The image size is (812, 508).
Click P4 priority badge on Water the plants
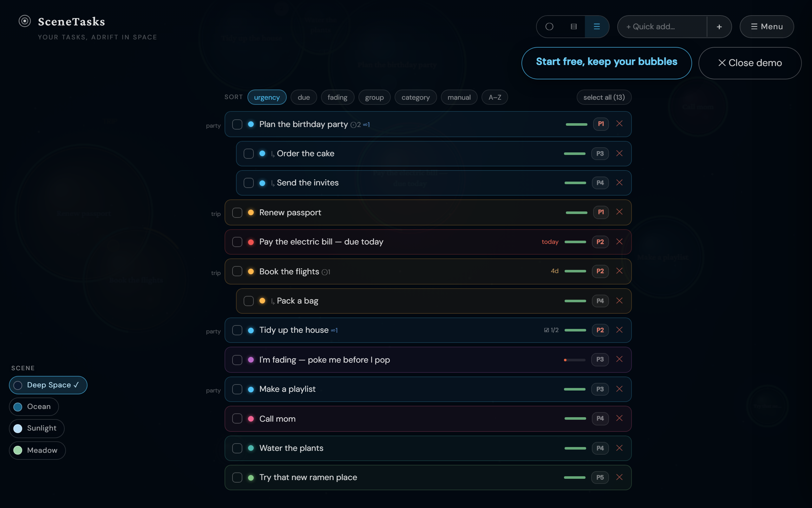point(600,448)
